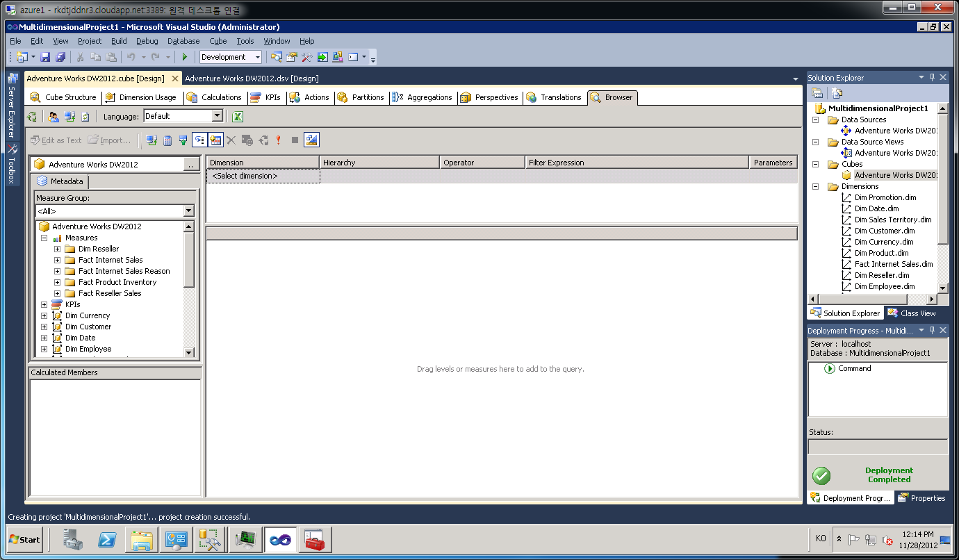
Task: Click the Execute Query red exclamation icon
Action: pos(279,140)
